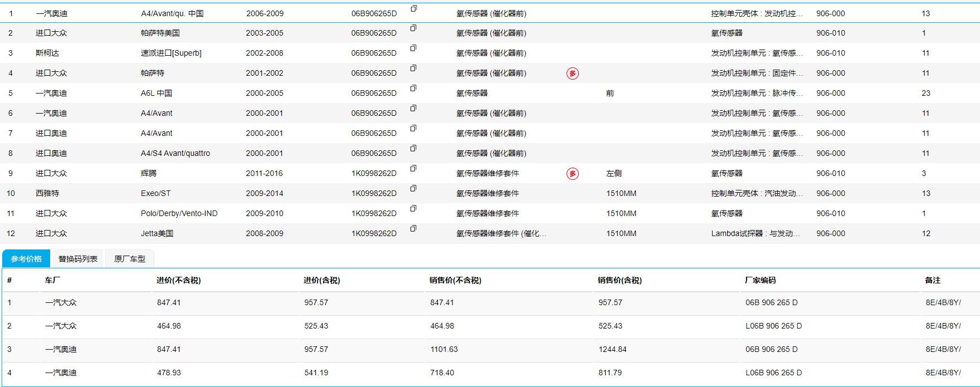Select price row with 厂家编码 L06B 906 265 D from 一汽奥迪

[x=773, y=373]
